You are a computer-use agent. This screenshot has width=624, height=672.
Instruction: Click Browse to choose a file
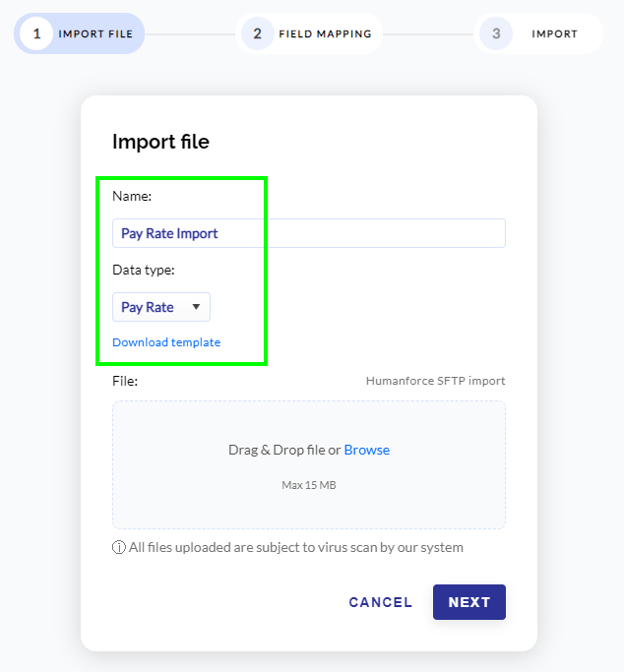coord(367,450)
